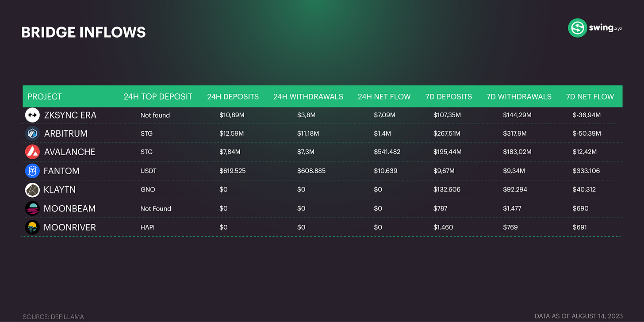This screenshot has width=644, height=322.
Task: Click the swing.xyz brand text
Action: pos(606,28)
